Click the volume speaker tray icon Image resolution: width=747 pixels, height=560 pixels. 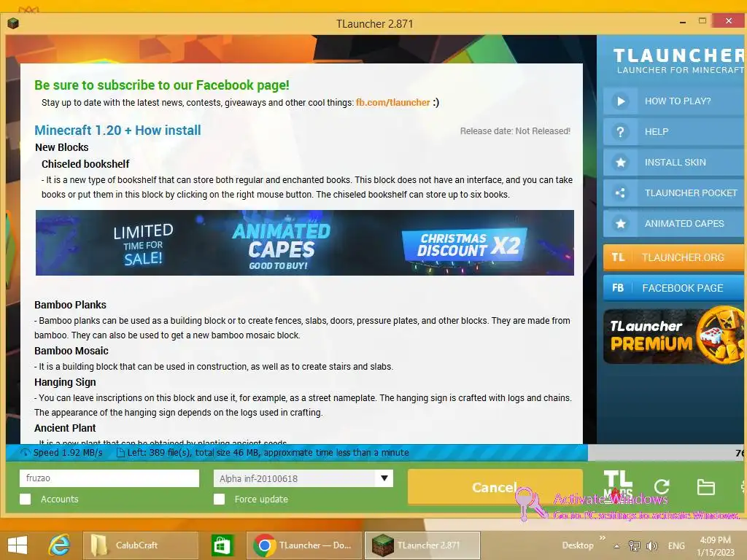tap(651, 545)
